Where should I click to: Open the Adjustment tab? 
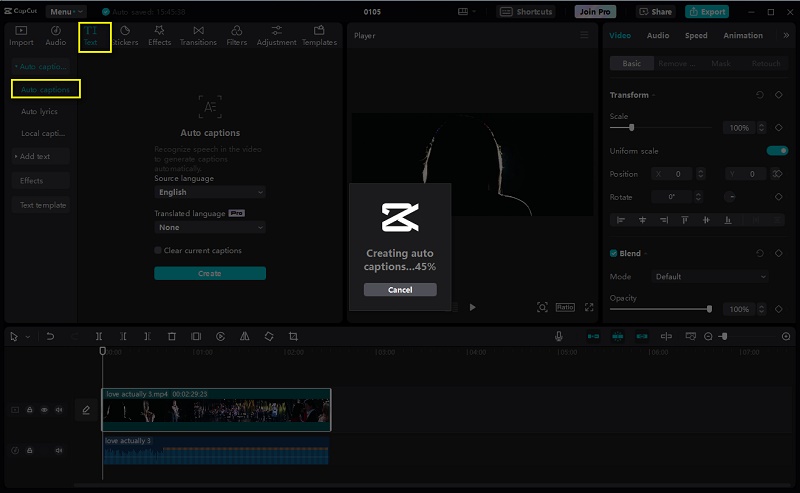coord(276,36)
